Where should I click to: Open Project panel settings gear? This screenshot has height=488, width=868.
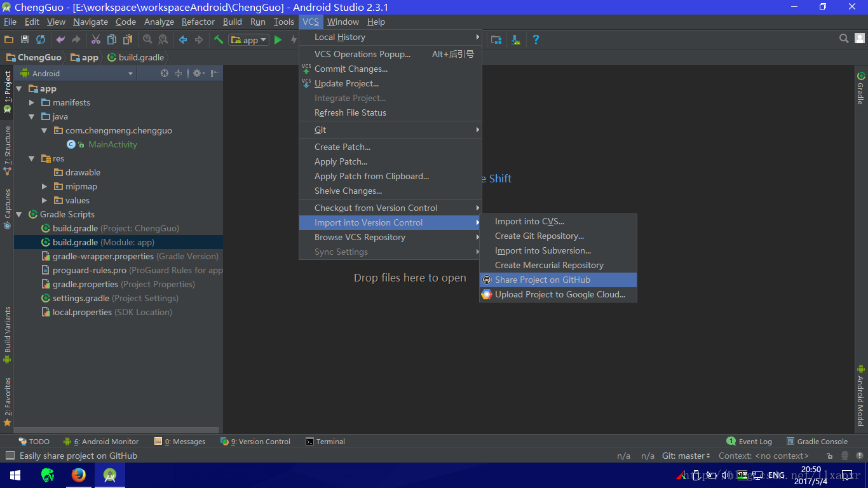[198, 73]
